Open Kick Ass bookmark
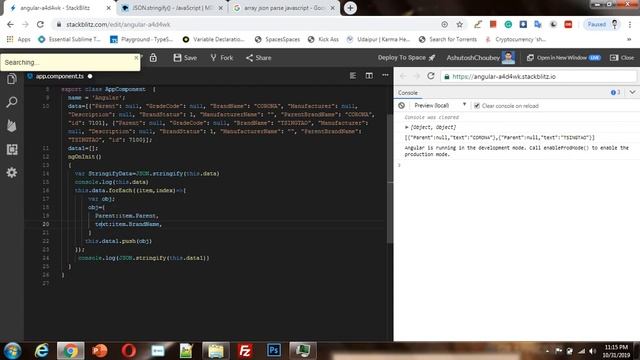Image resolution: width=640 pixels, height=360 pixels. point(323,40)
